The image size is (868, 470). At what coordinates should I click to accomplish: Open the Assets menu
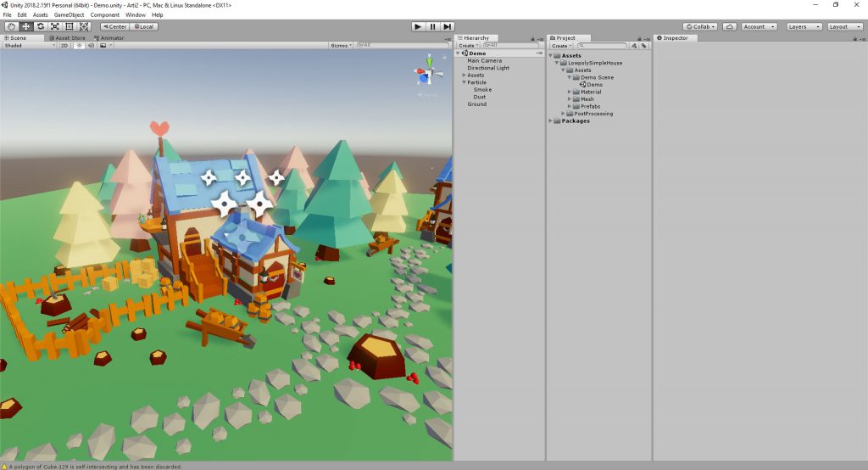pos(41,15)
